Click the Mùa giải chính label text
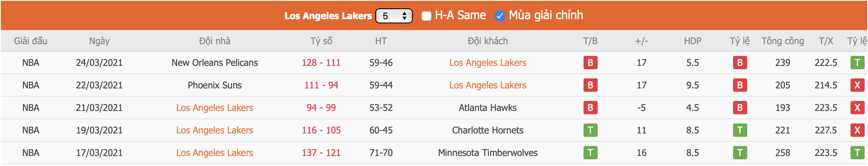Image resolution: width=868 pixels, height=166 pixels. [546, 15]
